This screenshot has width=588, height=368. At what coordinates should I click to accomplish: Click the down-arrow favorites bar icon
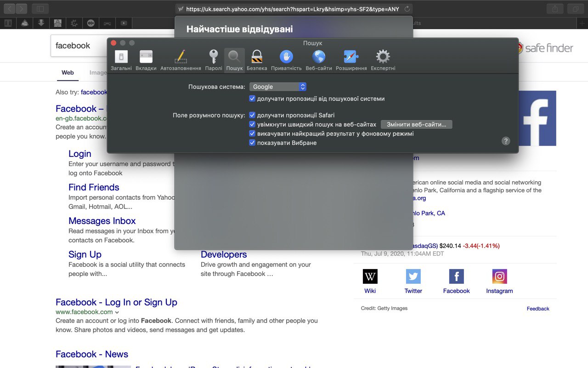(41, 23)
